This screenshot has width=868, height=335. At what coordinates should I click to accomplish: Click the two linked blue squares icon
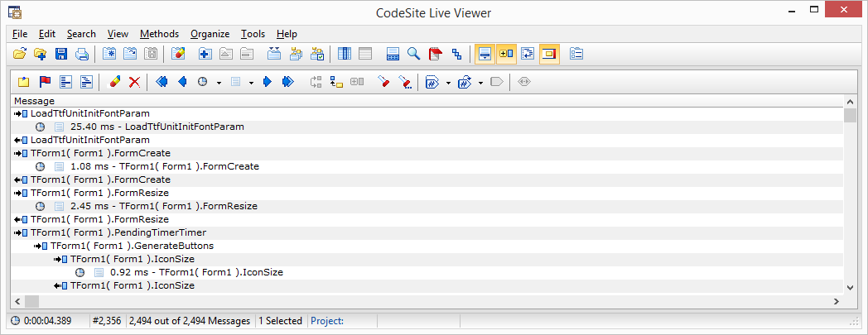pos(456,54)
